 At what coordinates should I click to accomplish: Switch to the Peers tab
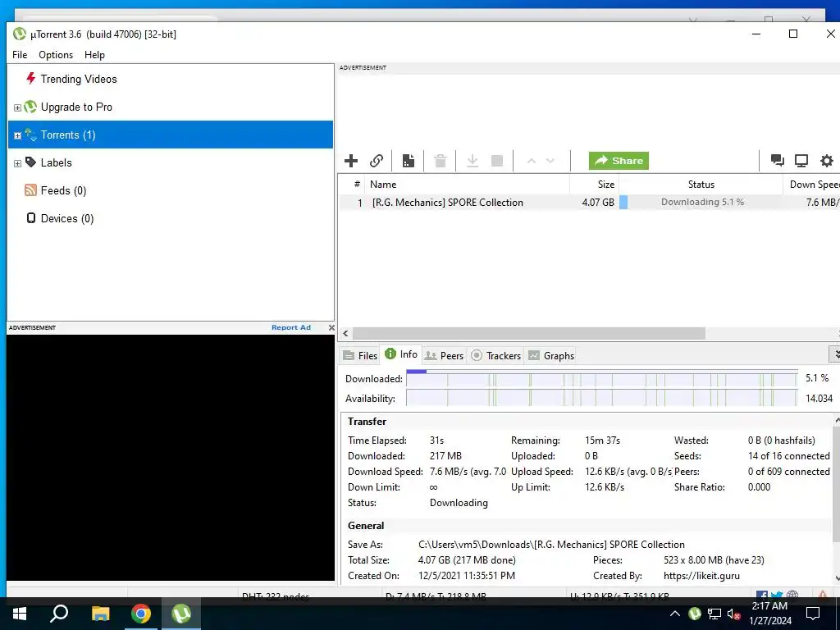[x=444, y=355]
